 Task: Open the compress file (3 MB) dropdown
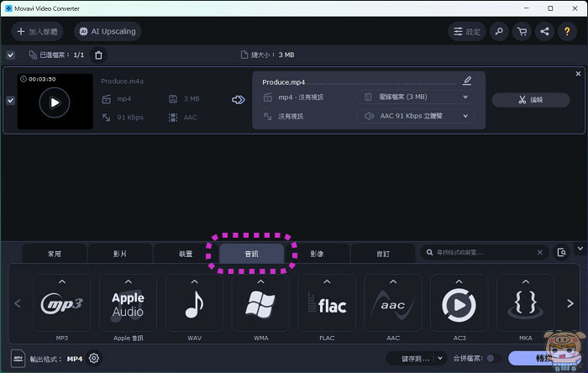point(416,97)
